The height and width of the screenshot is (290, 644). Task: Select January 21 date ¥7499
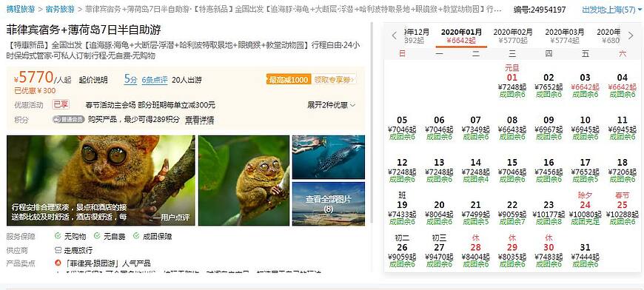tap(476, 213)
